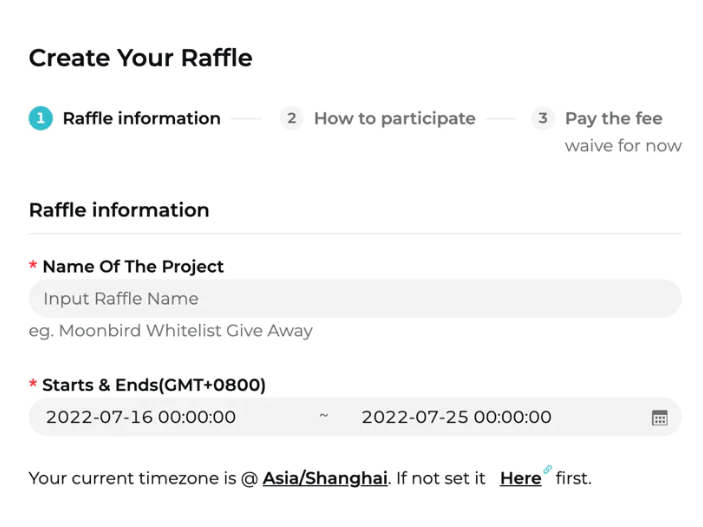Click the tilde separator between the dates
The height and width of the screenshot is (527, 703).
pos(324,415)
